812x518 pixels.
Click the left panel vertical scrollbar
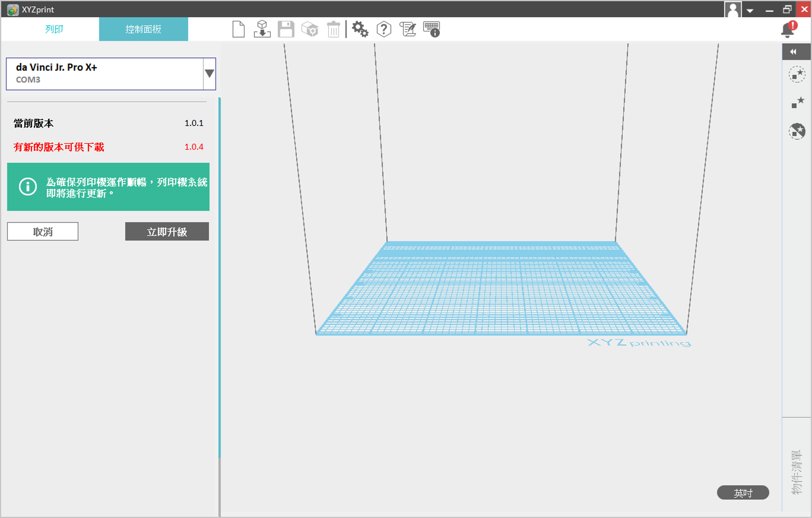coord(220,279)
